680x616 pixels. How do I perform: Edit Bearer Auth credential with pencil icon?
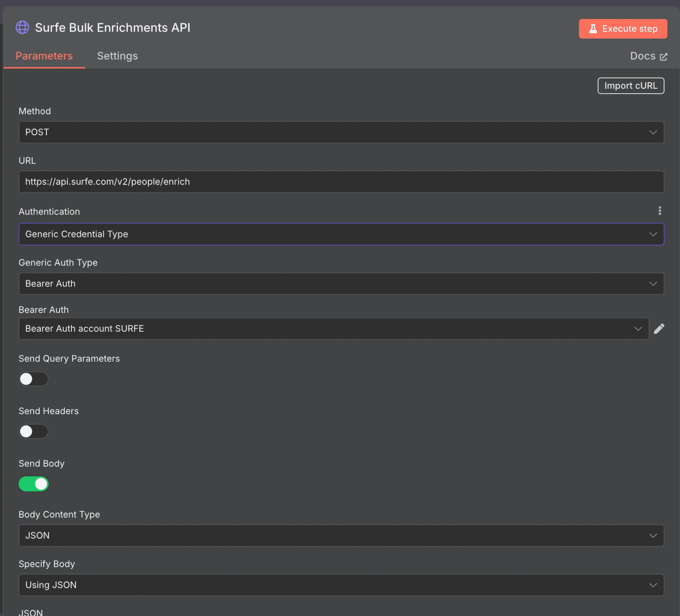click(659, 329)
